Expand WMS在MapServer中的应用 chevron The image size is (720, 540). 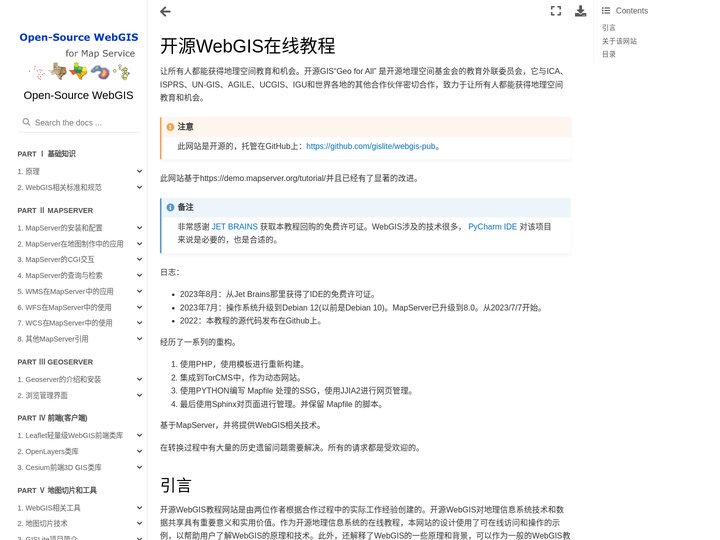coord(139,291)
